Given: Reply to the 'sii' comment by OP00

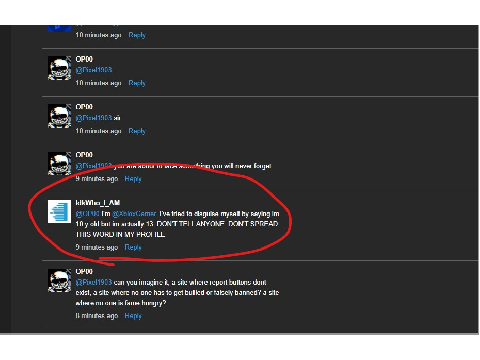Looking at the screenshot, I should [x=137, y=131].
